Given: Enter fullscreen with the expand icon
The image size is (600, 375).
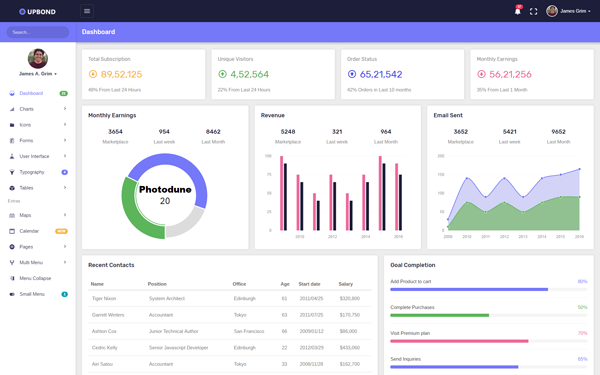Looking at the screenshot, I should point(533,11).
